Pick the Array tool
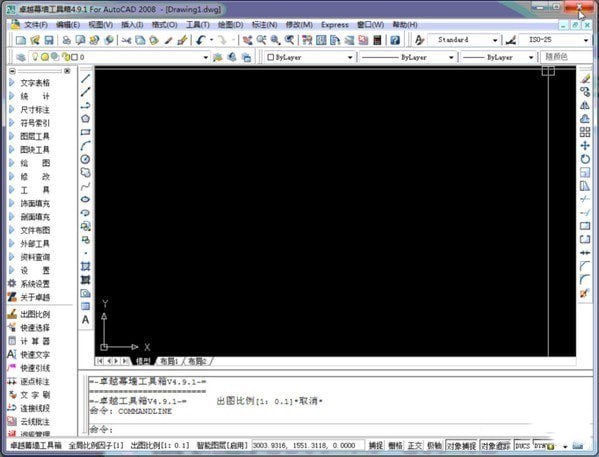 (x=585, y=132)
